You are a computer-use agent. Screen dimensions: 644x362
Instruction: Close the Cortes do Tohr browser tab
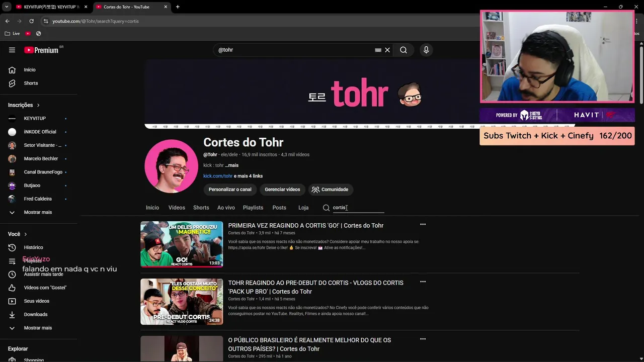click(166, 7)
